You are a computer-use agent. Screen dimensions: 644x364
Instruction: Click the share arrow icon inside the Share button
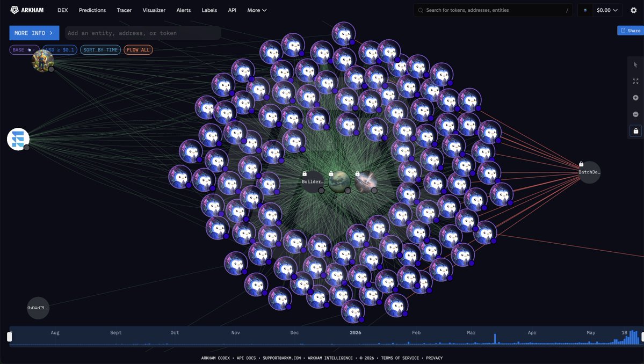[x=623, y=31]
